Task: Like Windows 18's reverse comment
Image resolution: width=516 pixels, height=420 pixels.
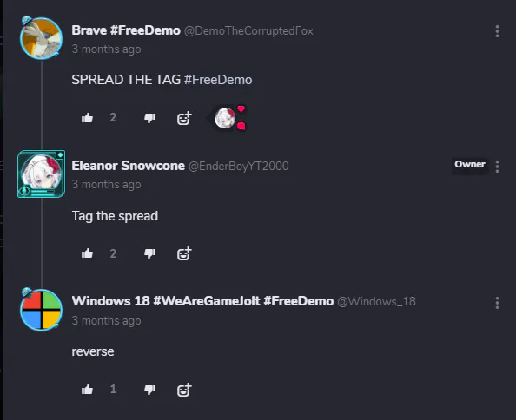Action: coord(87,390)
